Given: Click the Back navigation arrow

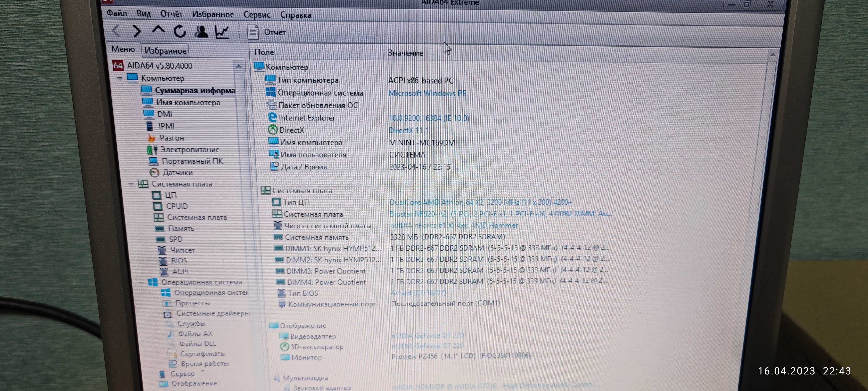Looking at the screenshot, I should click(x=116, y=31).
